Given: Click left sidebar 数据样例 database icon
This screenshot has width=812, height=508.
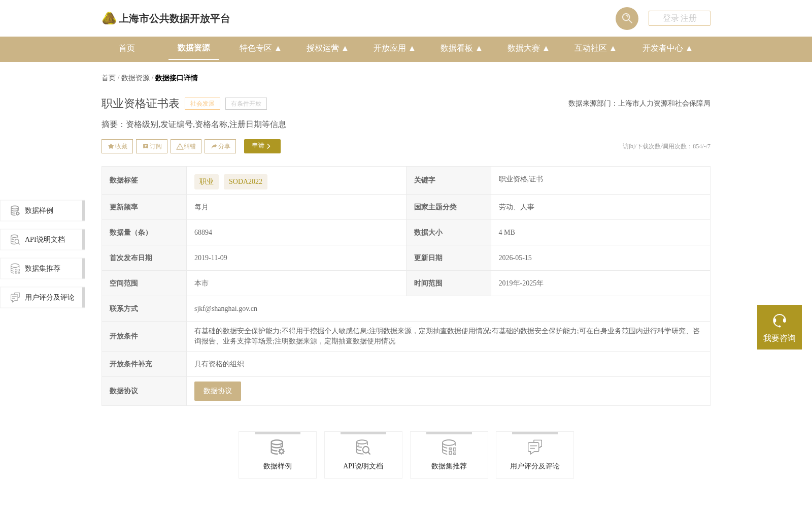Looking at the screenshot, I should pyautogui.click(x=15, y=210).
